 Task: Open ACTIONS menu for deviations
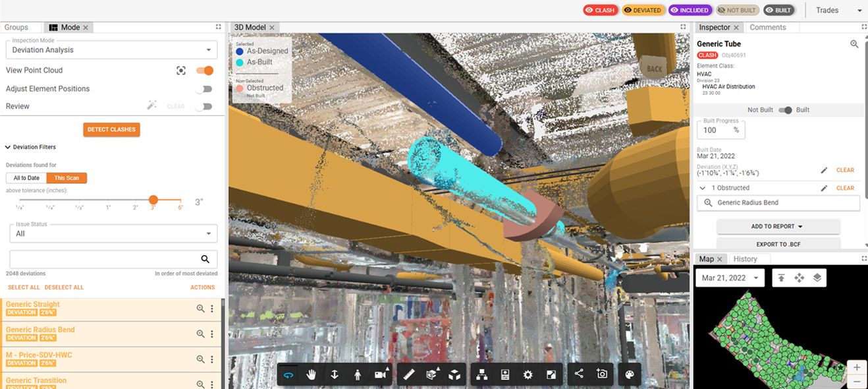203,287
